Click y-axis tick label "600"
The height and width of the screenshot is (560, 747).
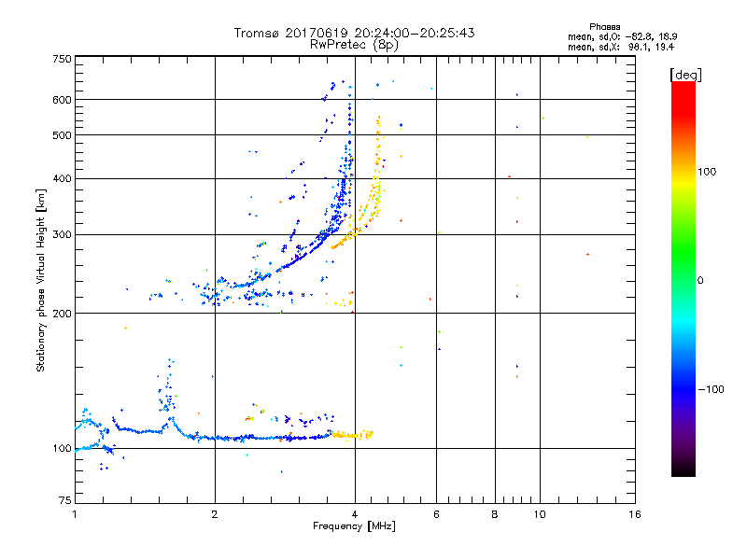pyautogui.click(x=62, y=100)
